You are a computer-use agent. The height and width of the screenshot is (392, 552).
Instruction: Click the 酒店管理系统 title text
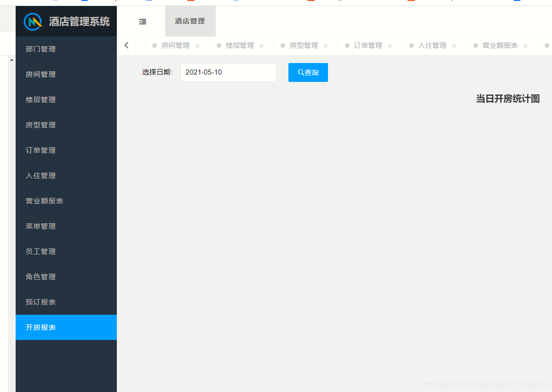click(80, 21)
